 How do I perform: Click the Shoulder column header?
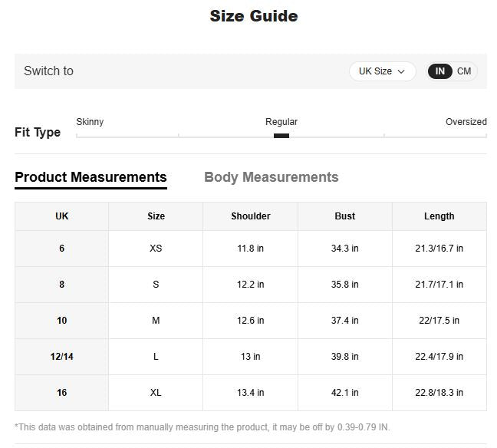click(251, 216)
